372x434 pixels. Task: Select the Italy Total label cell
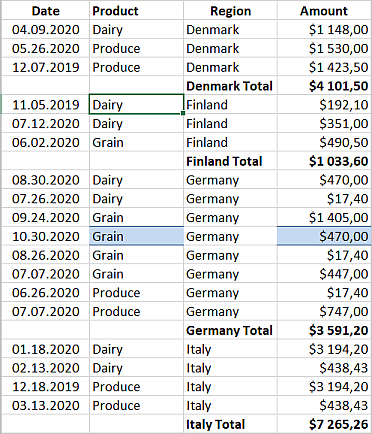point(230,425)
